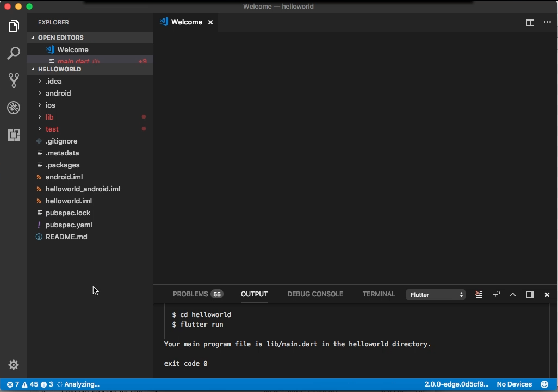Open the Manage gear icon
Image resolution: width=558 pixels, height=392 pixels.
14,365
